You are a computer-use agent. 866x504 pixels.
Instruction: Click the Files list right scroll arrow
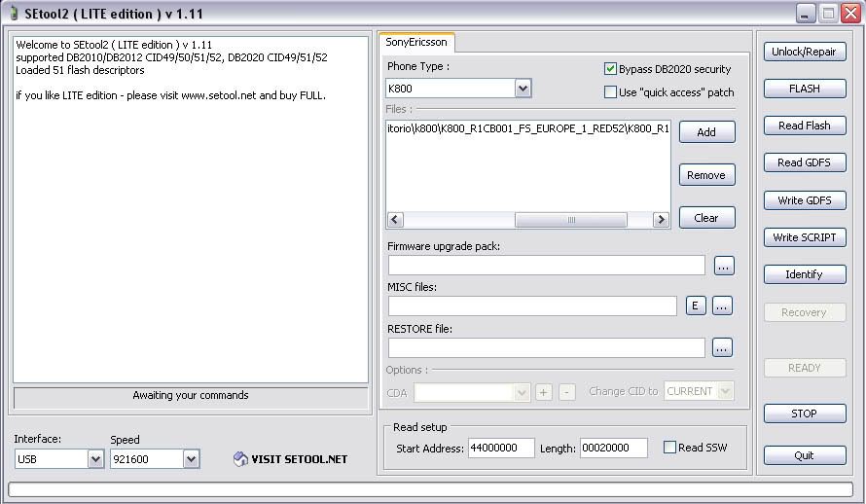coord(661,220)
